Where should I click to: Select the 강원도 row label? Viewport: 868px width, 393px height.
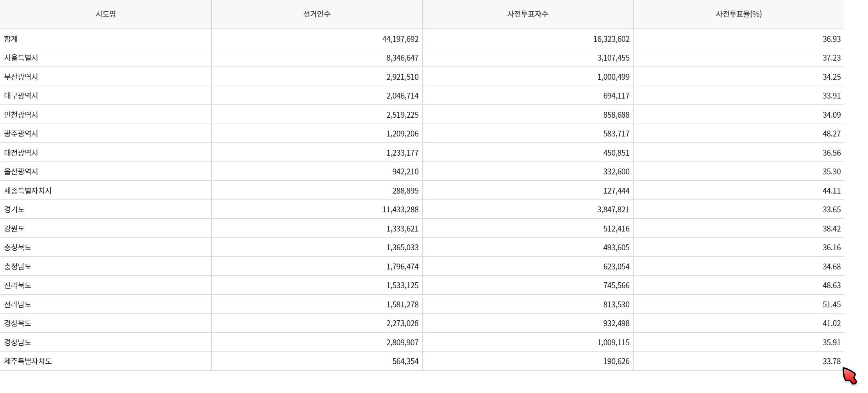(14, 228)
